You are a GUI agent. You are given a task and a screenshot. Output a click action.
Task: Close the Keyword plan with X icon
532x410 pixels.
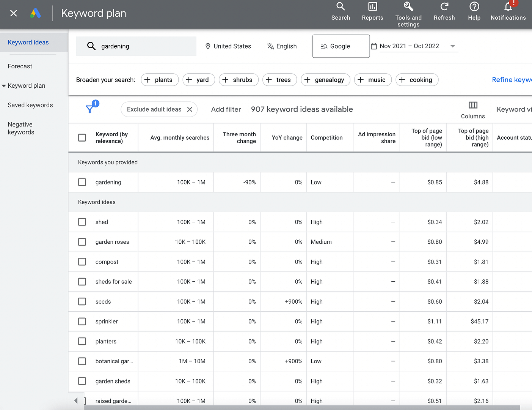pyautogui.click(x=14, y=13)
